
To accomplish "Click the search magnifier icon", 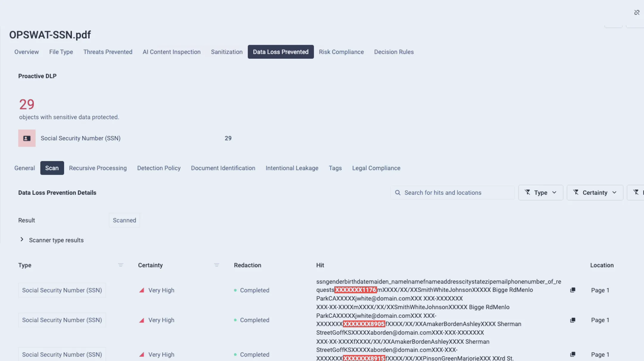I will [398, 193].
